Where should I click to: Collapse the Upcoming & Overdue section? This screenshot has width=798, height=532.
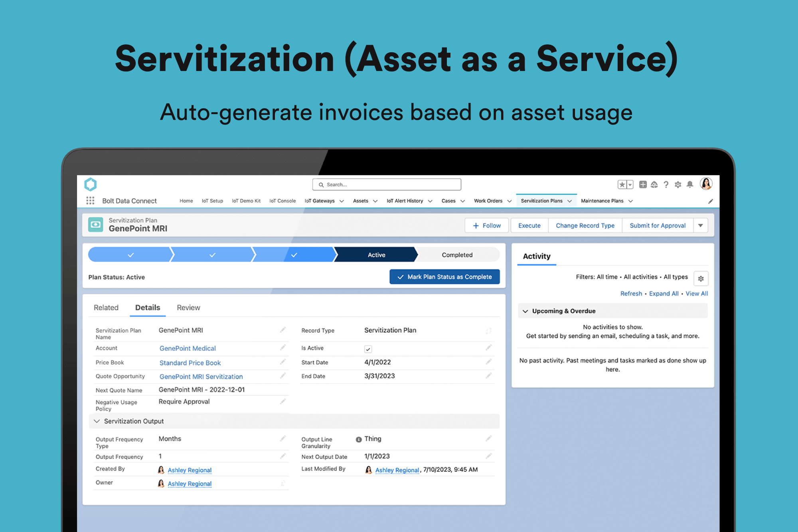(x=525, y=311)
